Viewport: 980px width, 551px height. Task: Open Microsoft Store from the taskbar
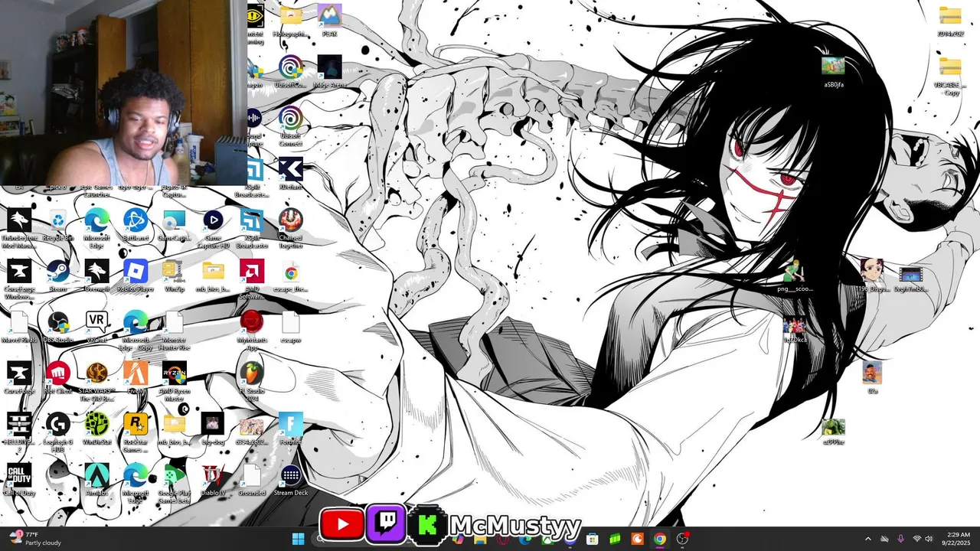tap(592, 539)
